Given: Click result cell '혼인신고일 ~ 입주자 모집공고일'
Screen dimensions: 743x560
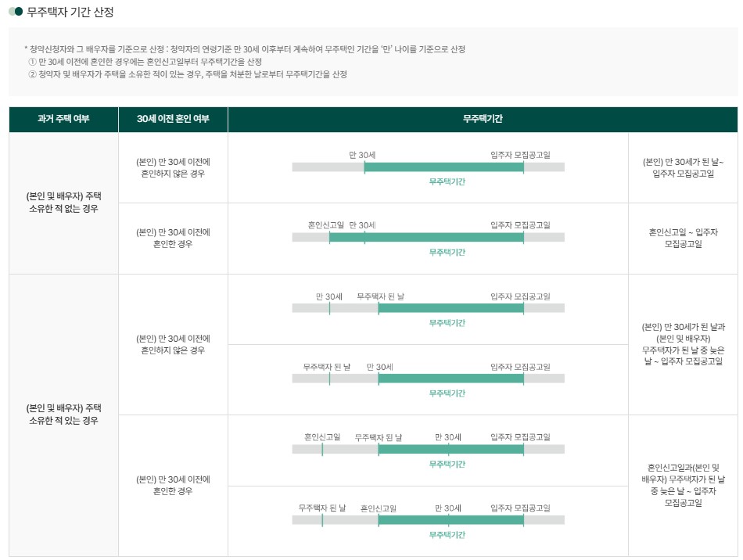Looking at the screenshot, I should [683, 239].
